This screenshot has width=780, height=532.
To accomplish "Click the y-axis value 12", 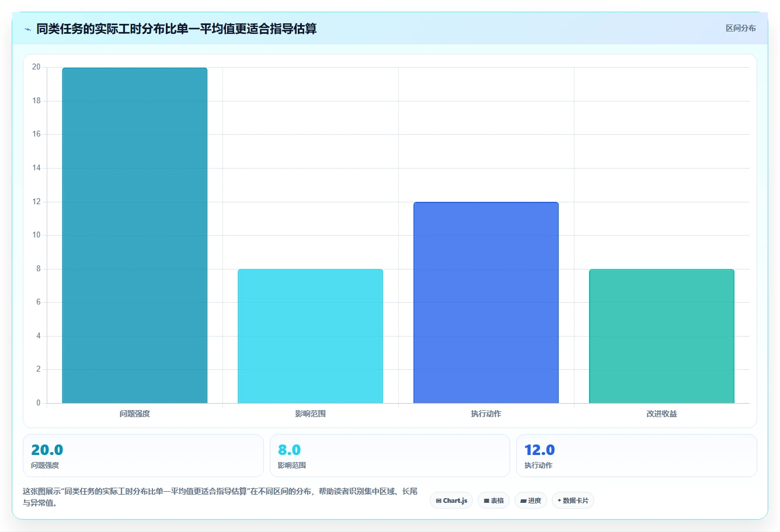I will pos(37,202).
